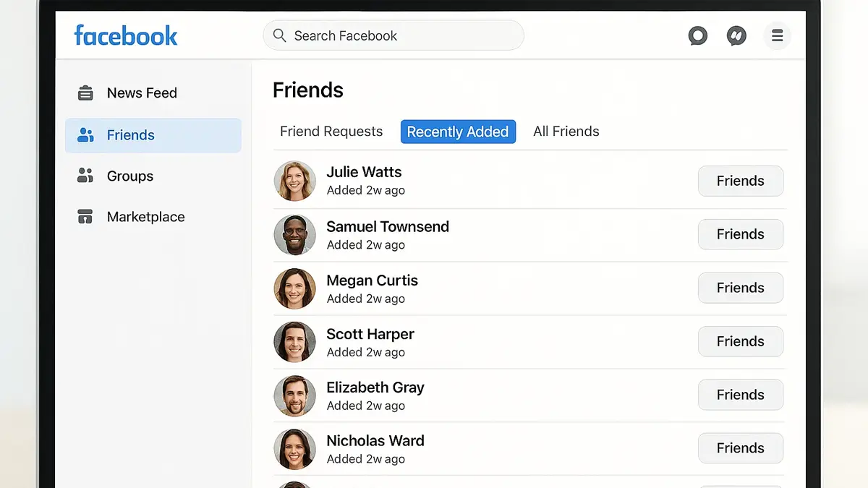
Task: Open the Samuel Townsend name link
Action: (388, 227)
